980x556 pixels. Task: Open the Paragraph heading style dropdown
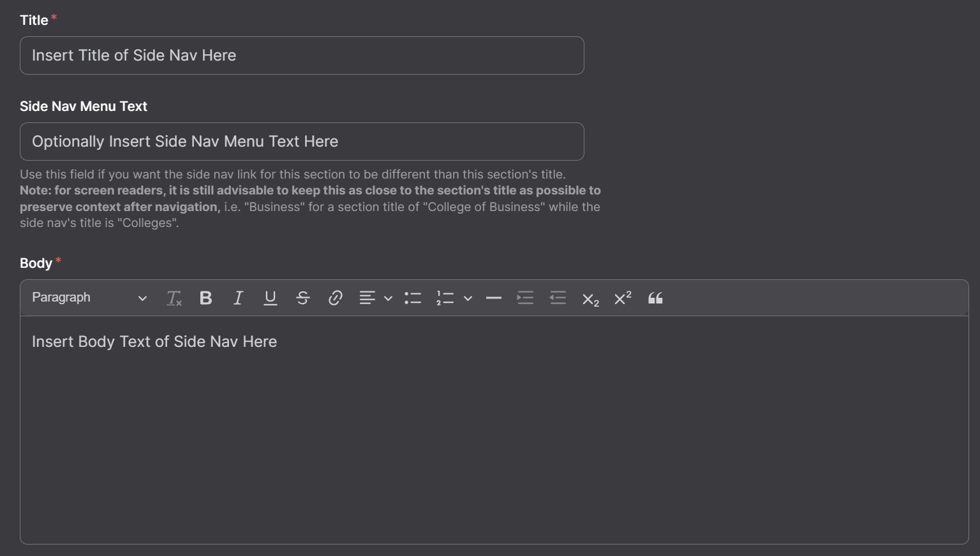tap(89, 298)
